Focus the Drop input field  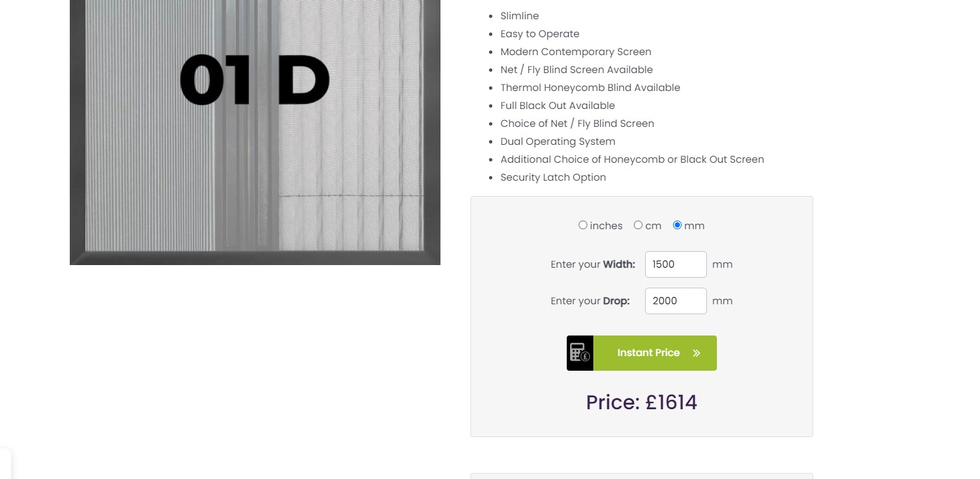675,301
